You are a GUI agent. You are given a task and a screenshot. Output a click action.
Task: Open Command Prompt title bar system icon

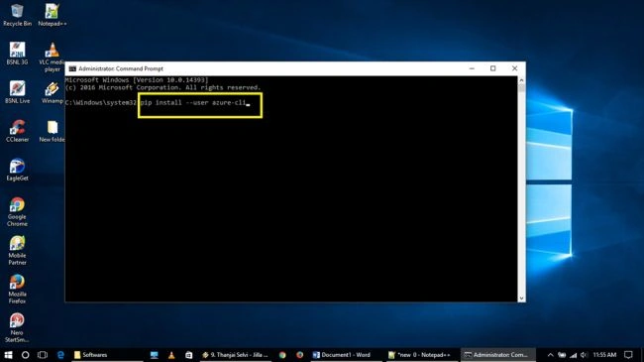tap(72, 68)
